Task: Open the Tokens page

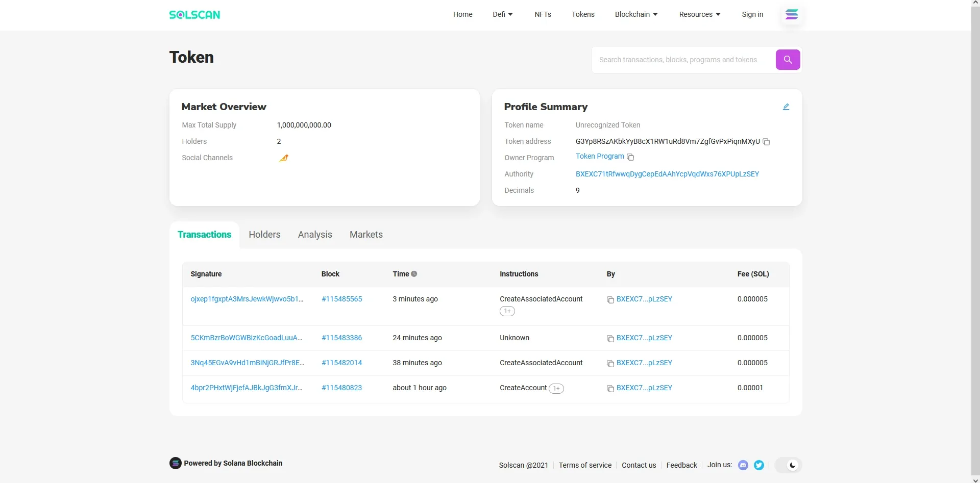Action: pyautogui.click(x=583, y=14)
